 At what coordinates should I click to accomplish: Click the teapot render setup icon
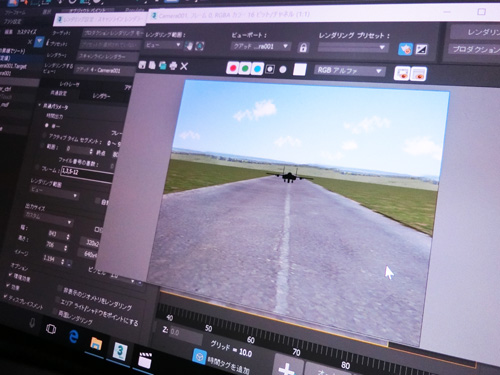pyautogui.click(x=405, y=49)
